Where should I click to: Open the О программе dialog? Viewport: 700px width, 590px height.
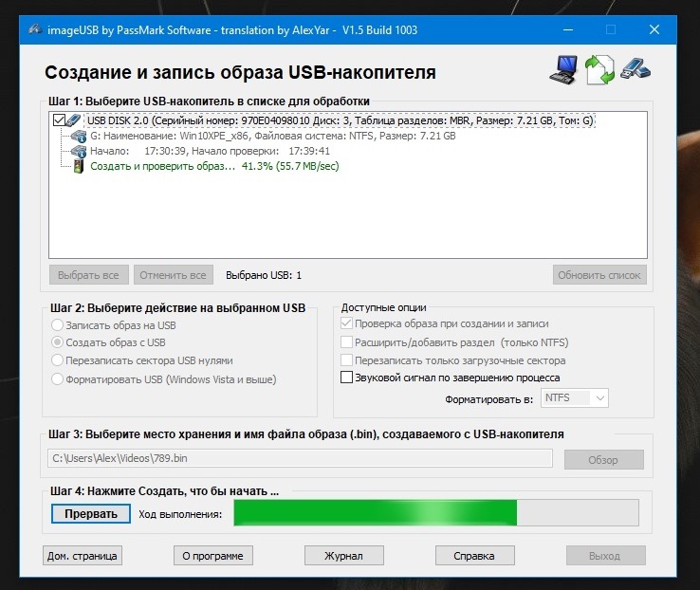pyautogui.click(x=213, y=556)
